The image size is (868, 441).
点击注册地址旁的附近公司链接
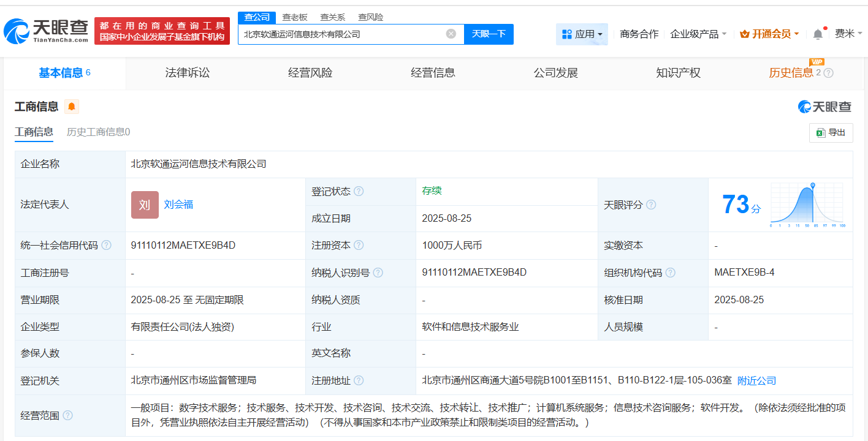(x=755, y=380)
